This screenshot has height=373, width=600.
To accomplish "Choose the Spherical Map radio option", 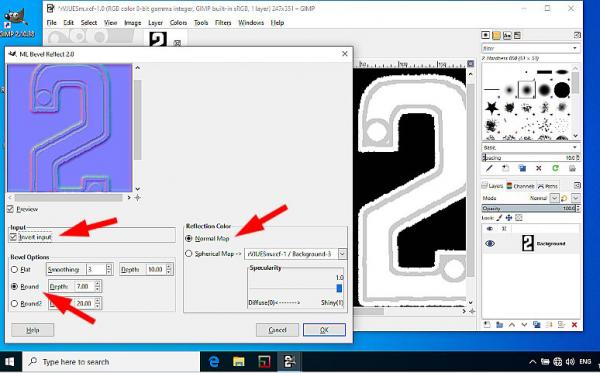I will [x=188, y=254].
